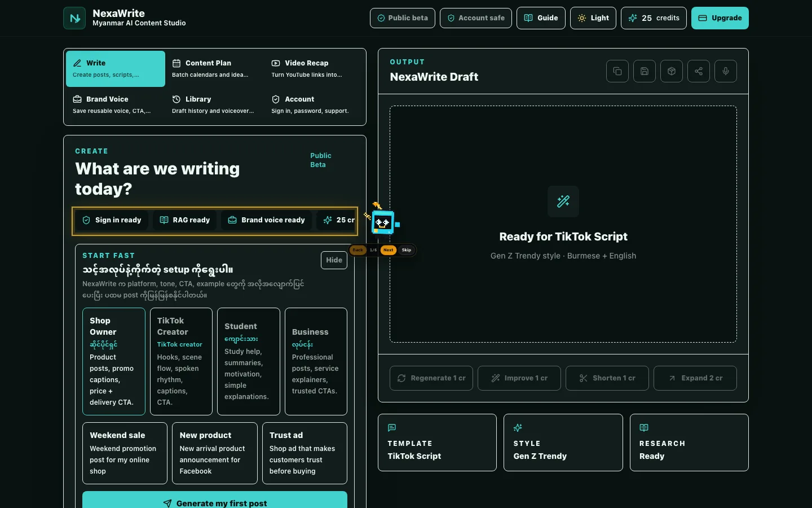Click Next in the tour popup
The image size is (812, 508).
389,250
